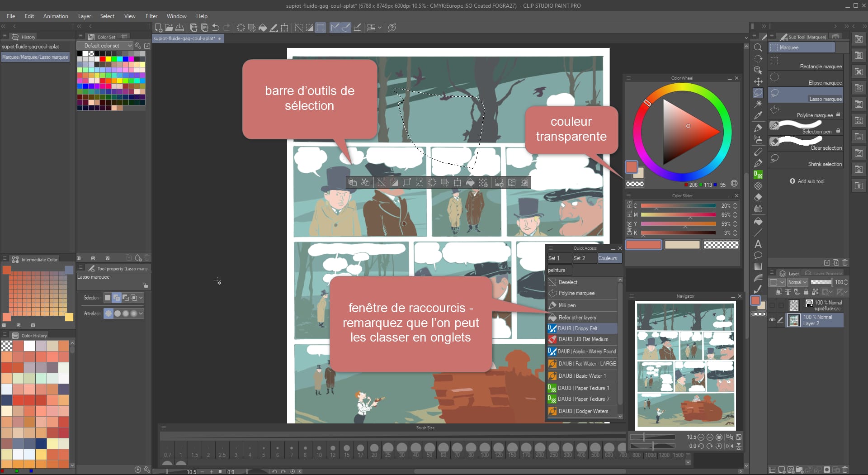This screenshot has height=475, width=868.
Task: Click Add sub tool button
Action: [807, 181]
